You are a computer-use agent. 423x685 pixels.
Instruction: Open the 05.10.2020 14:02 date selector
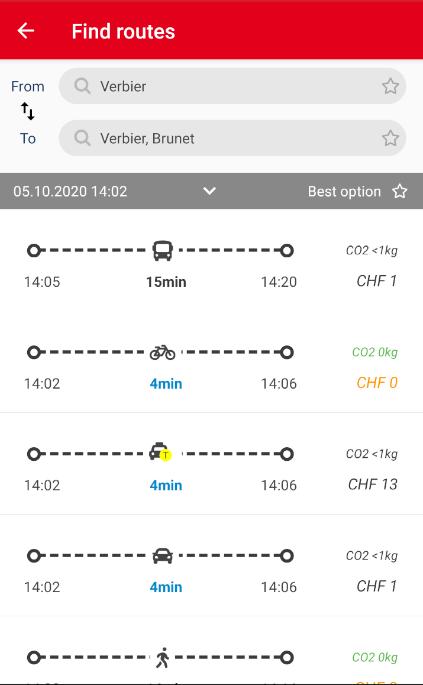point(70,191)
